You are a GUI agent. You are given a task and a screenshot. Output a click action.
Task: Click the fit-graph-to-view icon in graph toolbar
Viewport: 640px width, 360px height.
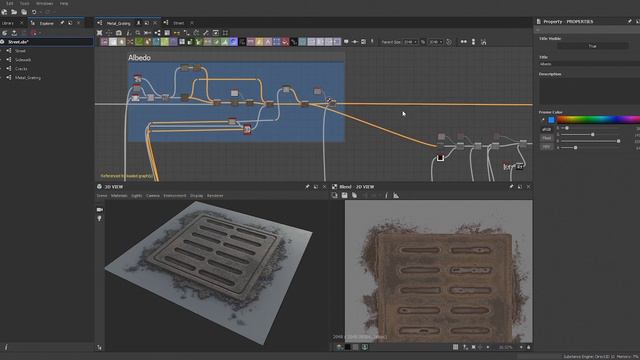pyautogui.click(x=100, y=33)
